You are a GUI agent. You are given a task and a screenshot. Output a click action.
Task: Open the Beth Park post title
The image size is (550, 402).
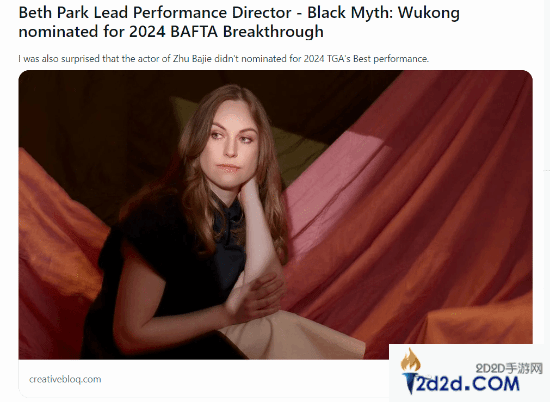(x=239, y=22)
